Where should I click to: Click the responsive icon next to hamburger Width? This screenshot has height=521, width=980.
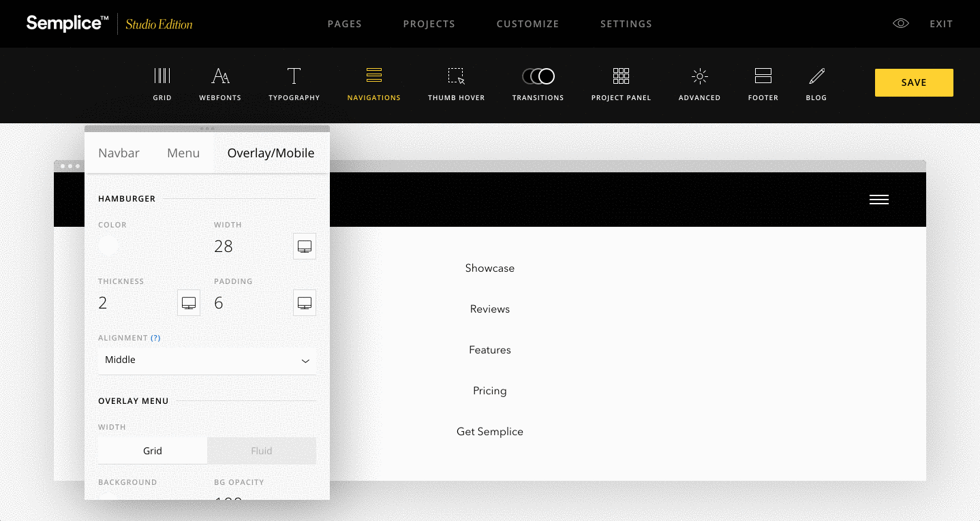pyautogui.click(x=304, y=246)
